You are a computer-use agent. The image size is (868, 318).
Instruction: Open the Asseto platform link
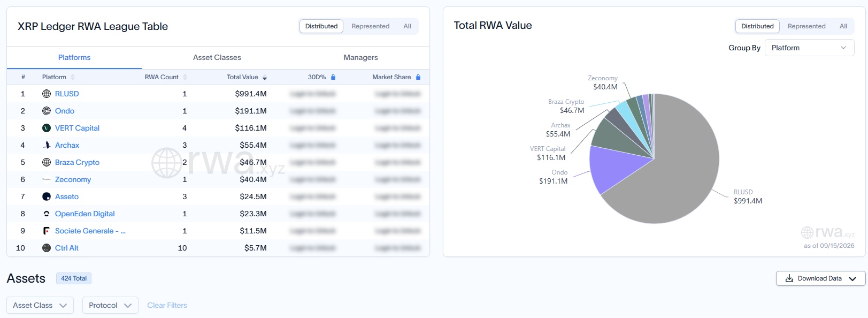coord(67,196)
